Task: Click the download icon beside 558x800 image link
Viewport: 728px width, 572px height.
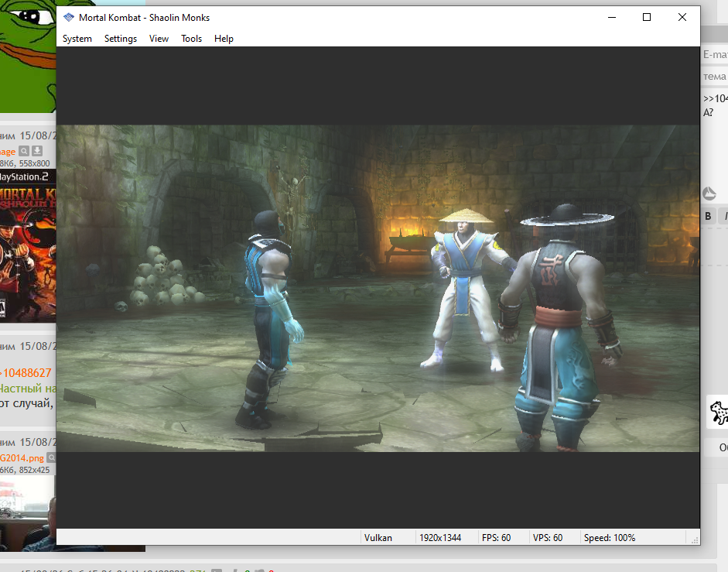Action: coord(37,151)
